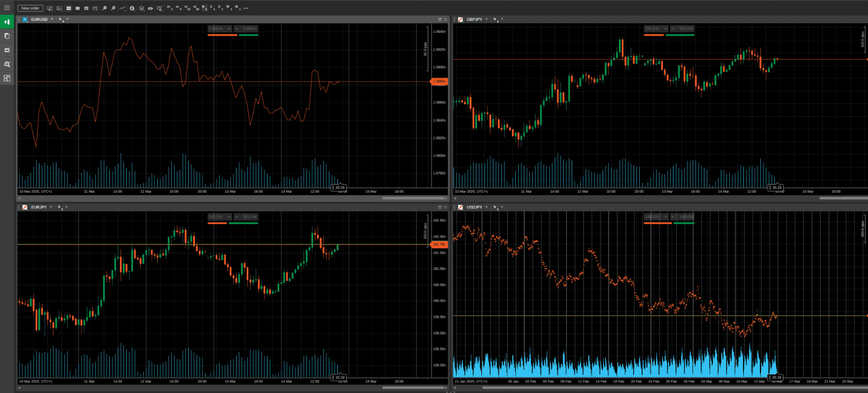868x393 pixels.
Task: Open the objects layers cube icon
Action: [x=142, y=8]
